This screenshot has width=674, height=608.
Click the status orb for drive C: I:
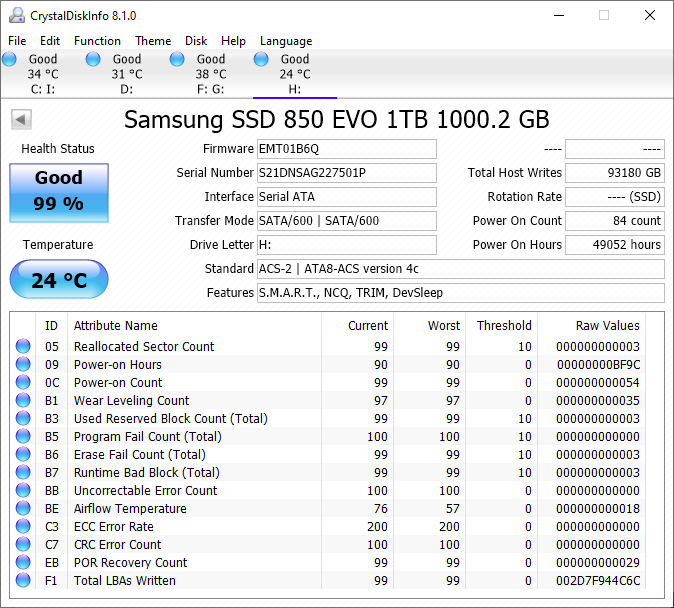tap(10, 60)
